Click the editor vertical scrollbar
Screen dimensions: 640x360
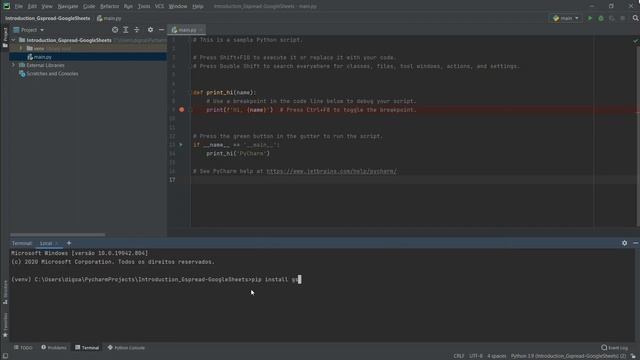[x=638, y=135]
